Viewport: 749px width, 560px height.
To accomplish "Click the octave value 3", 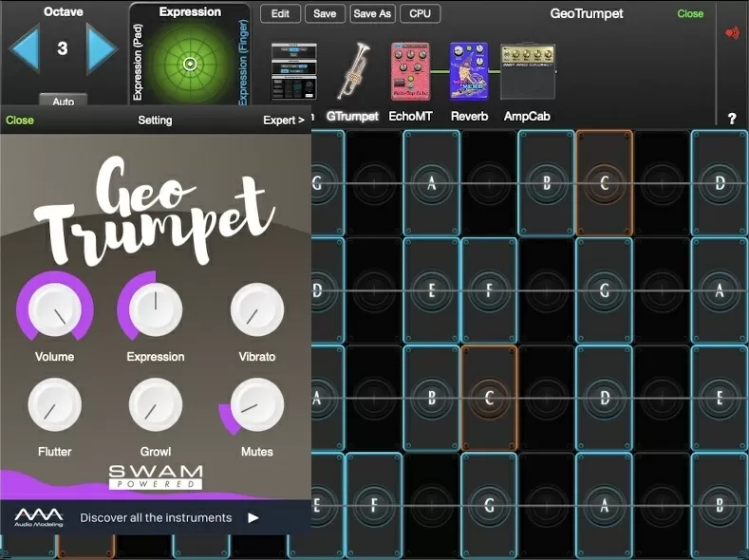I will pyautogui.click(x=62, y=48).
